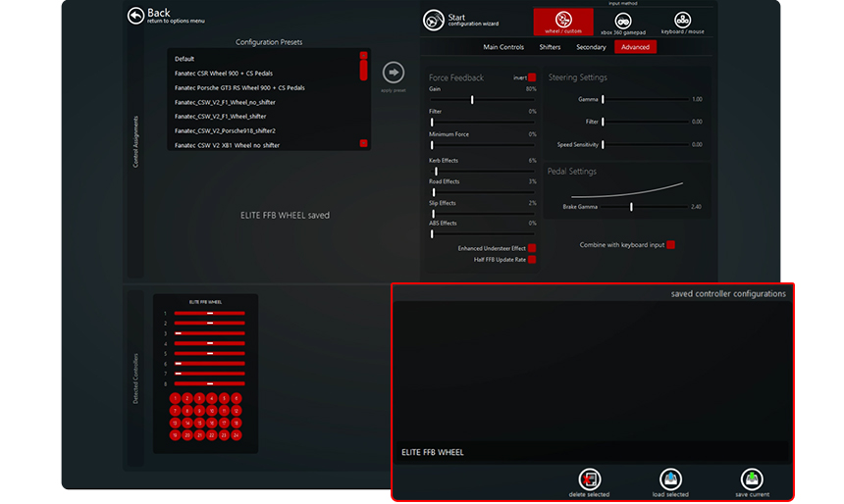Screen dimensions: 844x504
Task: Select wheel / custom input method
Action: click(563, 22)
